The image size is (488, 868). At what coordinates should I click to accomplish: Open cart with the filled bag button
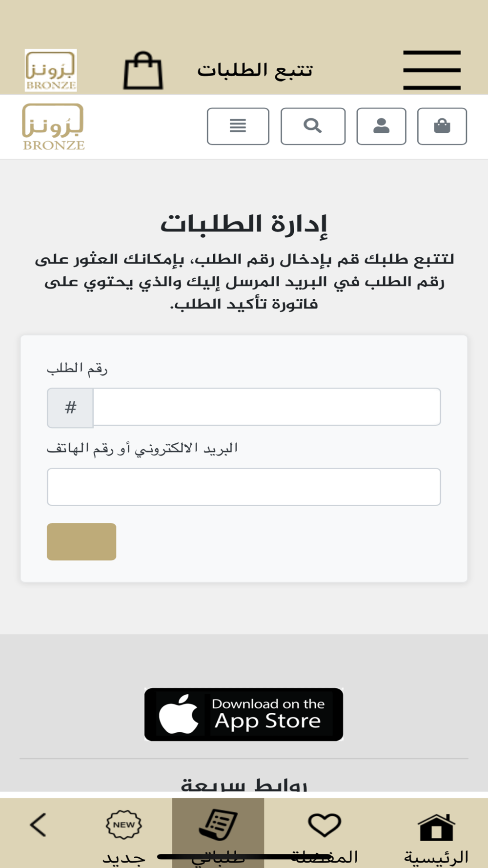click(x=442, y=126)
